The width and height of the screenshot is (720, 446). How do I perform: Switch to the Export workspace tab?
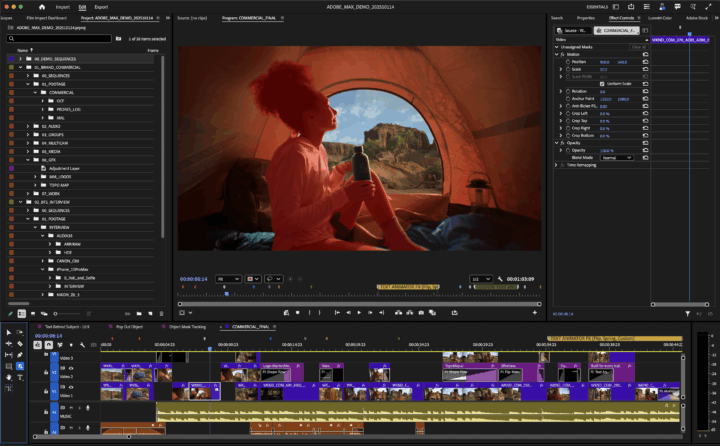tap(101, 6)
